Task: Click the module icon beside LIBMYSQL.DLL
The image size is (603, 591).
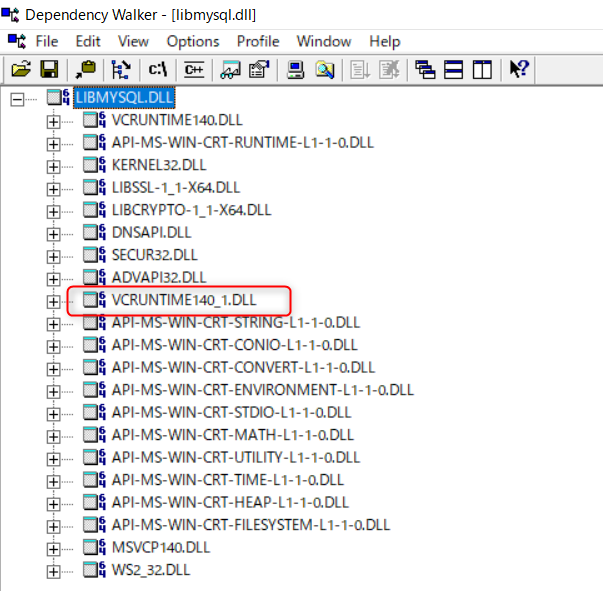Action: click(58, 97)
